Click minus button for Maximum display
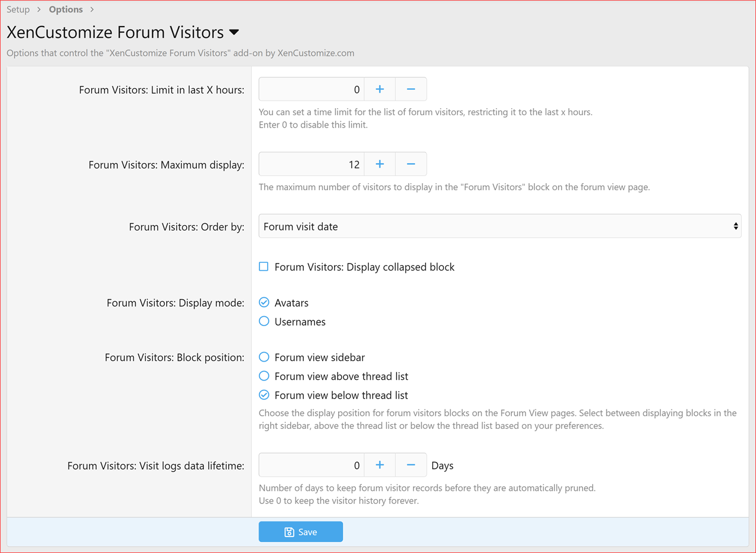756x553 pixels. 411,164
